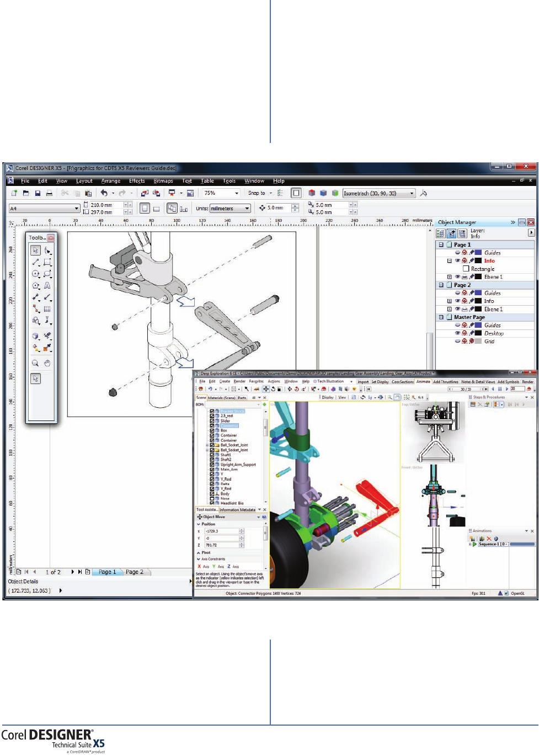Collapse the Master Page tree node

pyautogui.click(x=441, y=317)
